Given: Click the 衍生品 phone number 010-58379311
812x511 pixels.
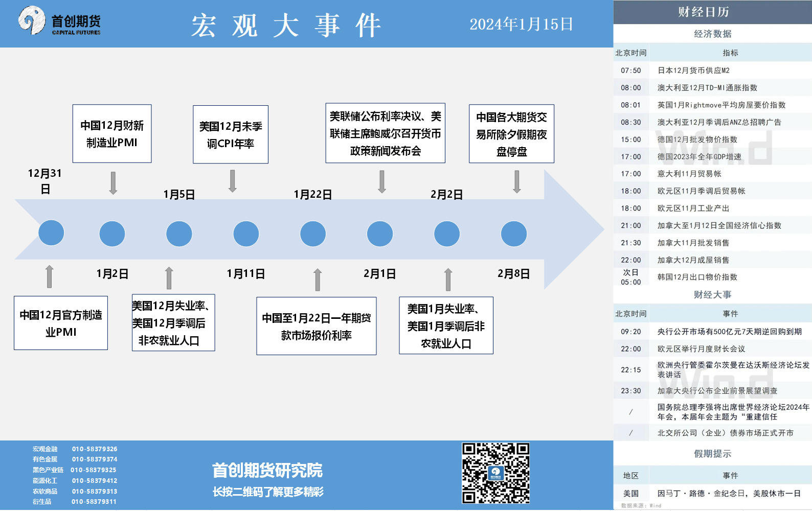Looking at the screenshot, I should 94,502.
